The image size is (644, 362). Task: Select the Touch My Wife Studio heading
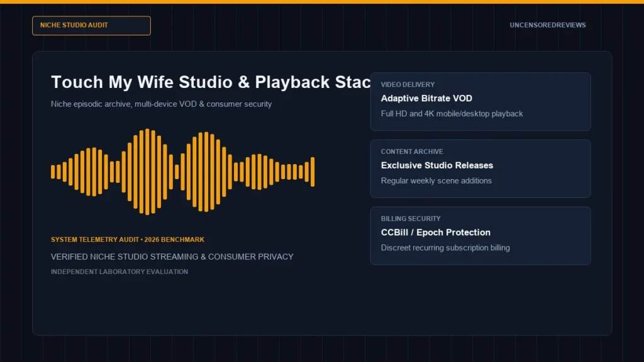[x=211, y=82]
